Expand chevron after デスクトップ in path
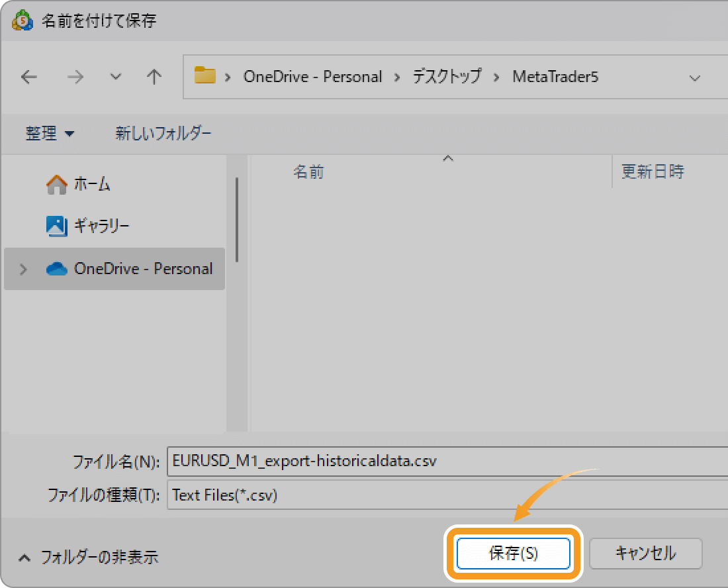Viewport: 728px width, 588px height. 497,77
